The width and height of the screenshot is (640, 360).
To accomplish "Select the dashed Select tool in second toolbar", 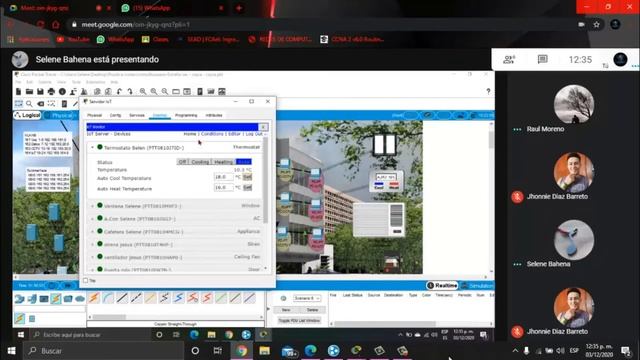I will 19,104.
